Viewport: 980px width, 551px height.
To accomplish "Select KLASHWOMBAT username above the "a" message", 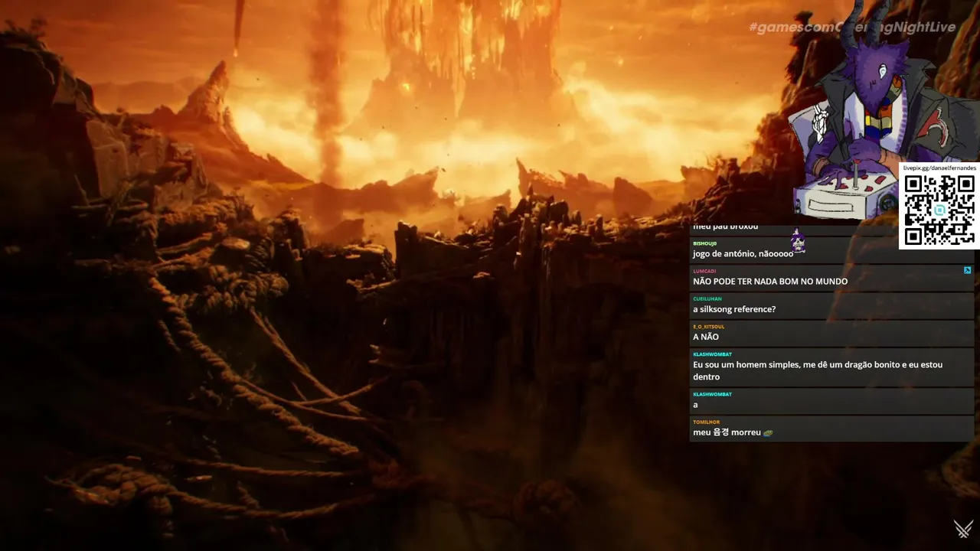I will point(712,394).
